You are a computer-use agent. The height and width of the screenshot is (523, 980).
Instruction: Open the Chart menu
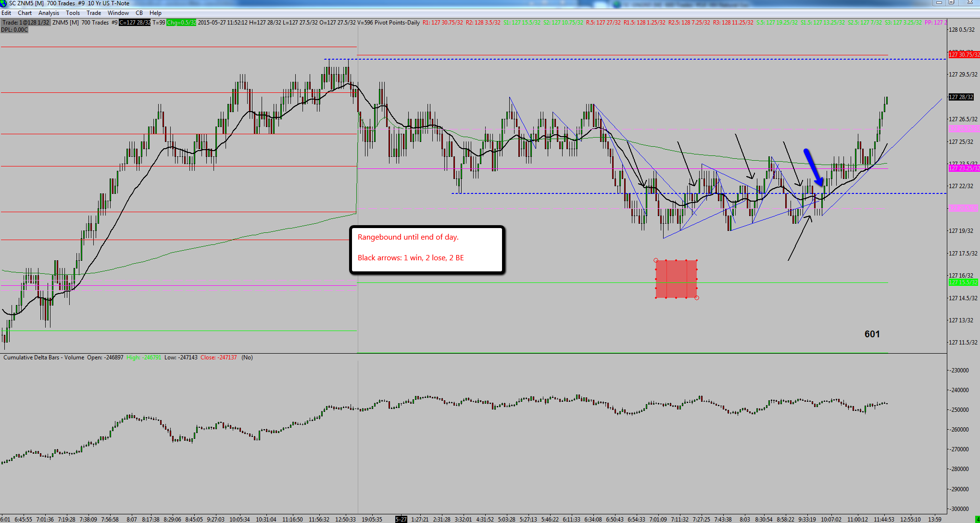[x=25, y=13]
